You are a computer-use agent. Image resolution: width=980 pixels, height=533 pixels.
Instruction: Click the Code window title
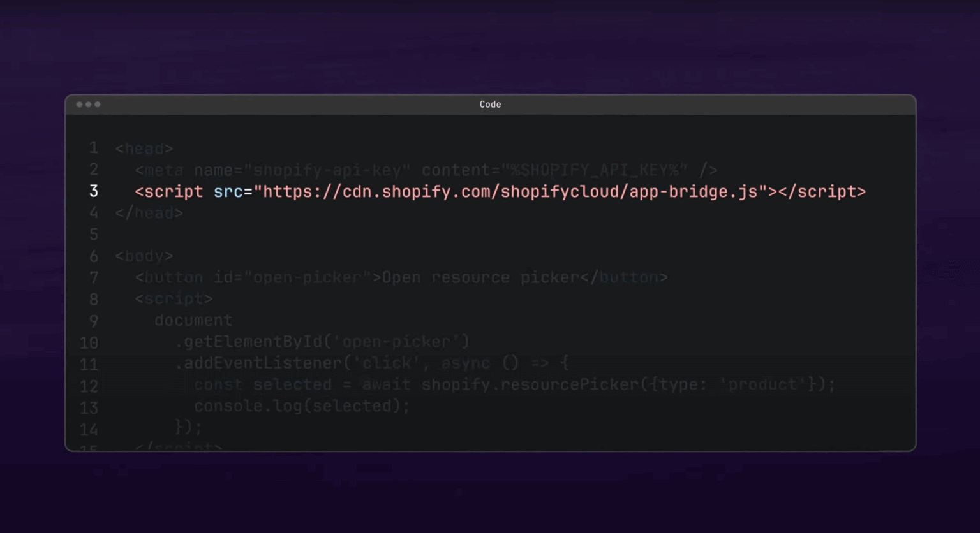tap(490, 105)
